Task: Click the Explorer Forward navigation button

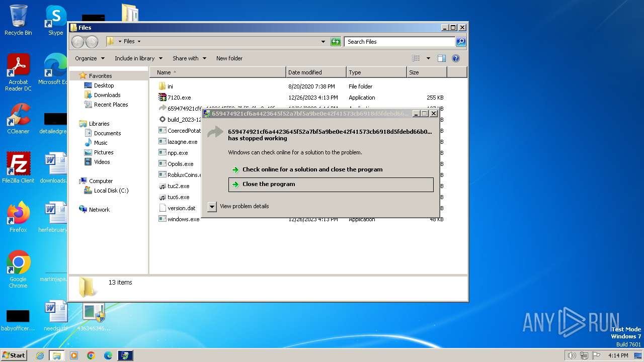Action: [92, 42]
